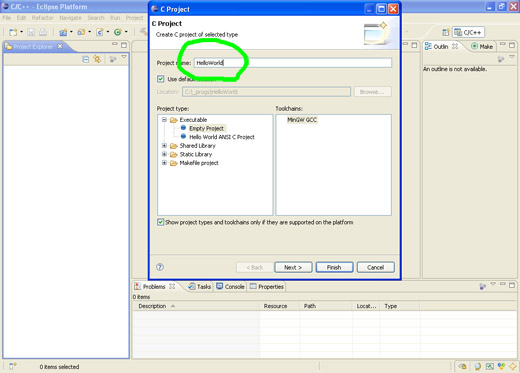Screen dimensions: 520x373
Task: Select the C/C++ perspective button
Action: [468, 32]
